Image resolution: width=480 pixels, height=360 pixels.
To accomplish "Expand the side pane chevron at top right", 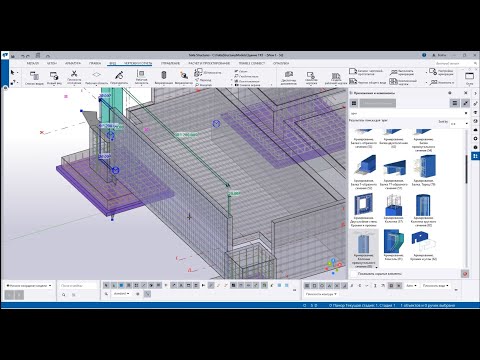I will click(x=476, y=93).
